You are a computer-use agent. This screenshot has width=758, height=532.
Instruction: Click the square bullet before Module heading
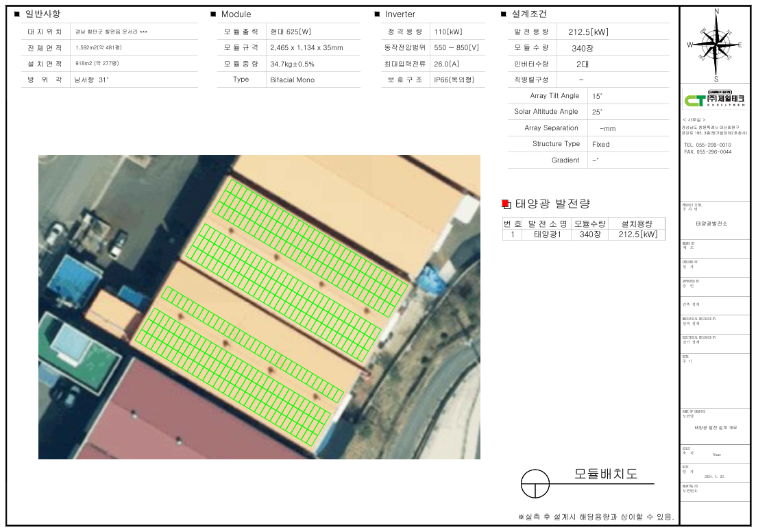(x=213, y=14)
